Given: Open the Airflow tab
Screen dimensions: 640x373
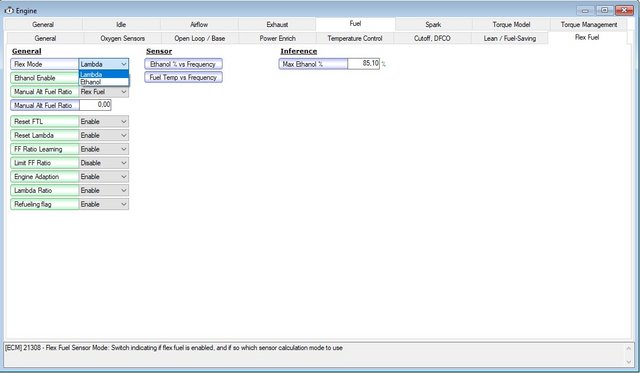Looking at the screenshot, I should click(x=199, y=24).
